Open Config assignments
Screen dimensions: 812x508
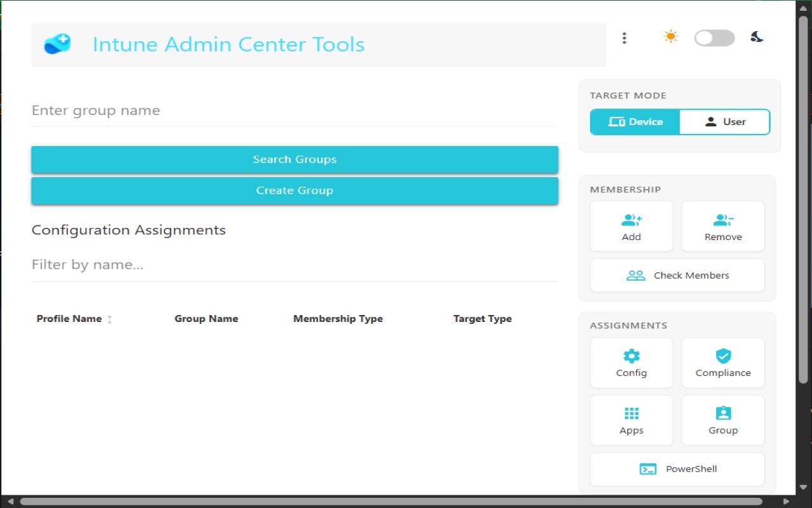pos(631,363)
